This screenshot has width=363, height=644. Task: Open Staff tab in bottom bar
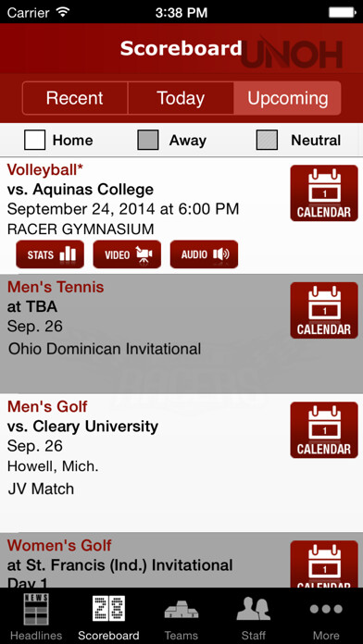[x=254, y=616]
